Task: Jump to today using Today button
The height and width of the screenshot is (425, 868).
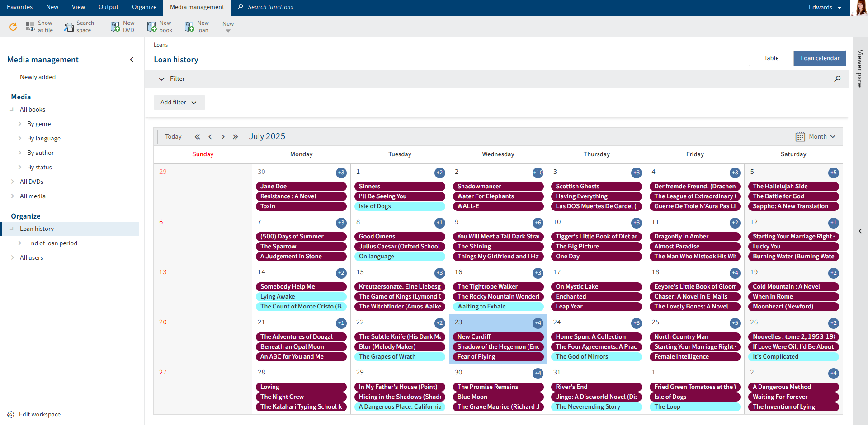Action: [x=173, y=136]
